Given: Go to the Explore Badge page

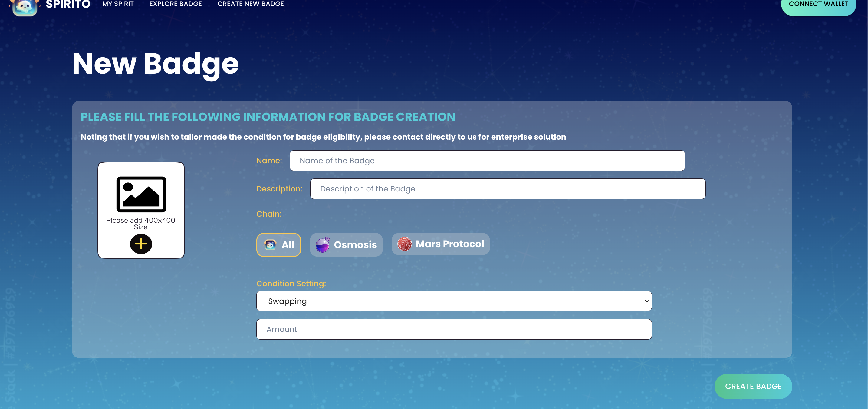Looking at the screenshot, I should (175, 4).
